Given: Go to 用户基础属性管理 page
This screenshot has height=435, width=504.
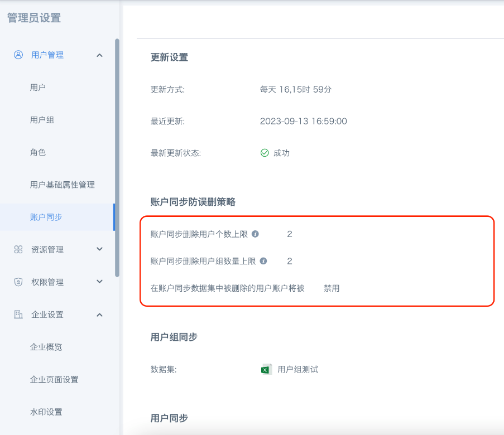Looking at the screenshot, I should point(62,185).
